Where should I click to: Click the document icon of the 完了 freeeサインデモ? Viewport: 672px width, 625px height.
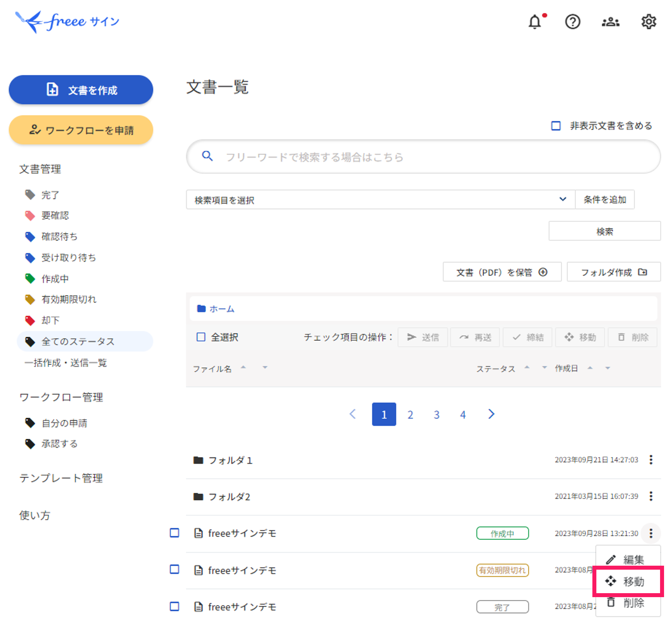198,607
